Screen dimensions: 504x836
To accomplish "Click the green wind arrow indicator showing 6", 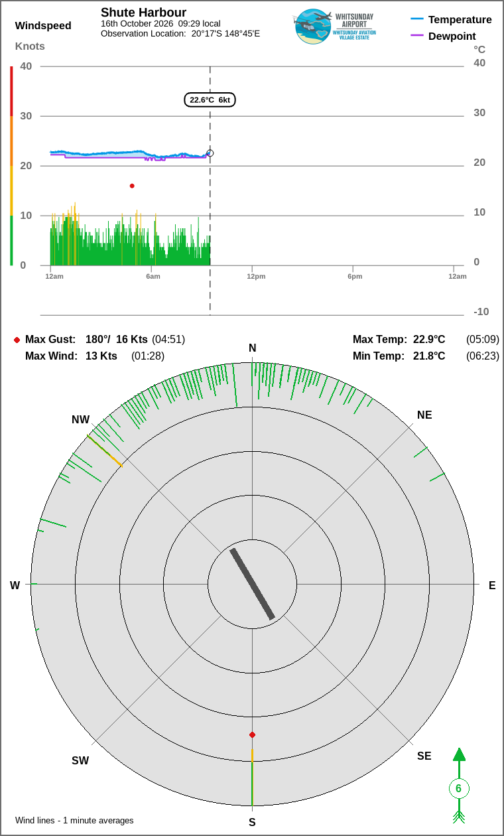I will [458, 786].
